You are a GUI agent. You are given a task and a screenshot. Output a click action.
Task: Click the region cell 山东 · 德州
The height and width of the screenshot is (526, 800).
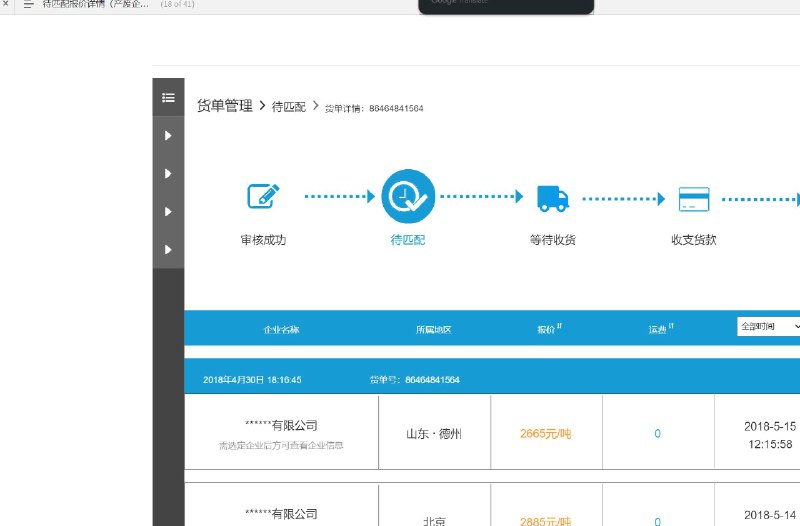click(x=434, y=434)
